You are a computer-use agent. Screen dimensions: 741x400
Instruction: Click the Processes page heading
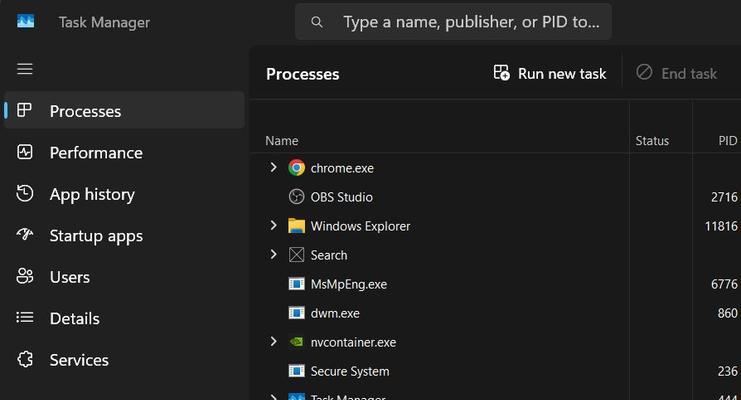click(x=302, y=74)
